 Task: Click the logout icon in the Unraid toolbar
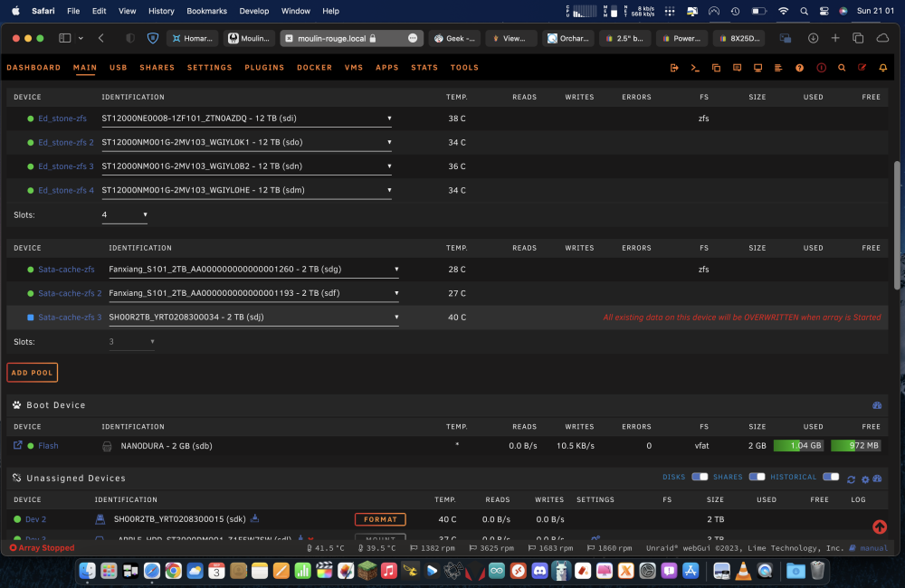[674, 68]
